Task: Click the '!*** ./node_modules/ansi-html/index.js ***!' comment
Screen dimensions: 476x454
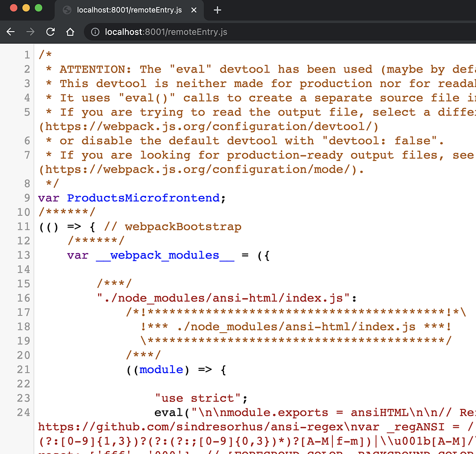Action: pyautogui.click(x=296, y=327)
